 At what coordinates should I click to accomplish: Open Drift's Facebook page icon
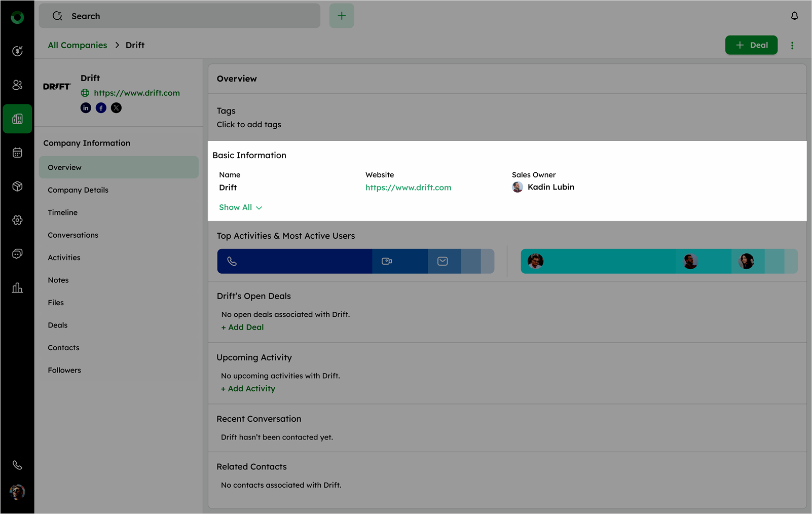[x=101, y=108]
